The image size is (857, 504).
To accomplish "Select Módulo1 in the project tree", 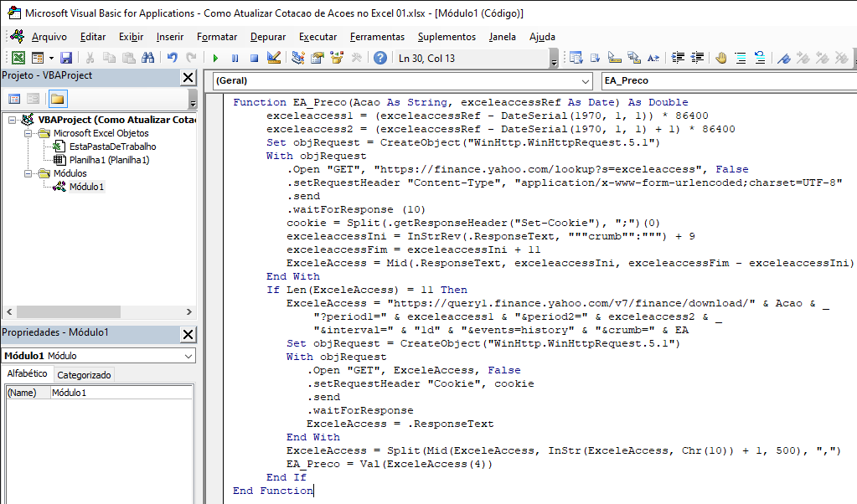I will click(86, 187).
